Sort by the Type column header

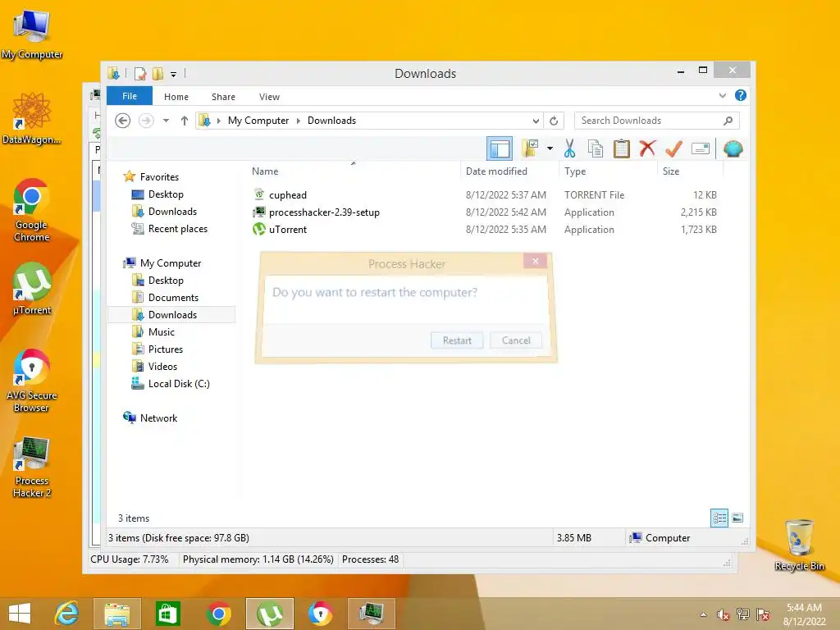[575, 171]
